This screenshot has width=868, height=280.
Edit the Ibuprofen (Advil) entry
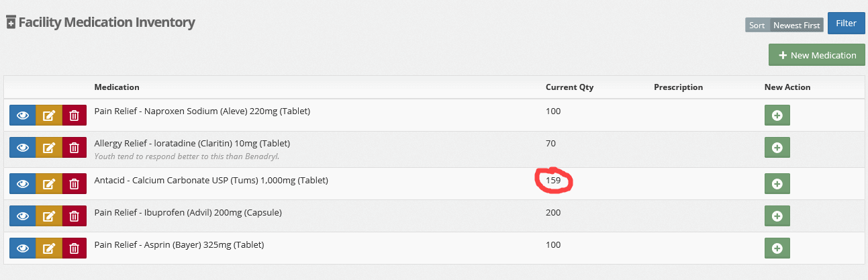49,216
